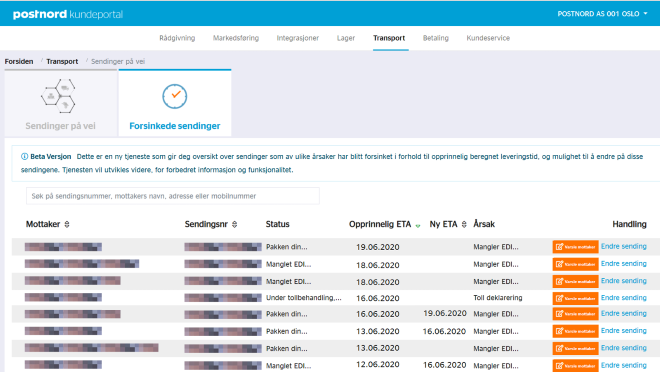The image size is (660, 372).
Task: Click the Årsak column header
Action: pos(484,224)
